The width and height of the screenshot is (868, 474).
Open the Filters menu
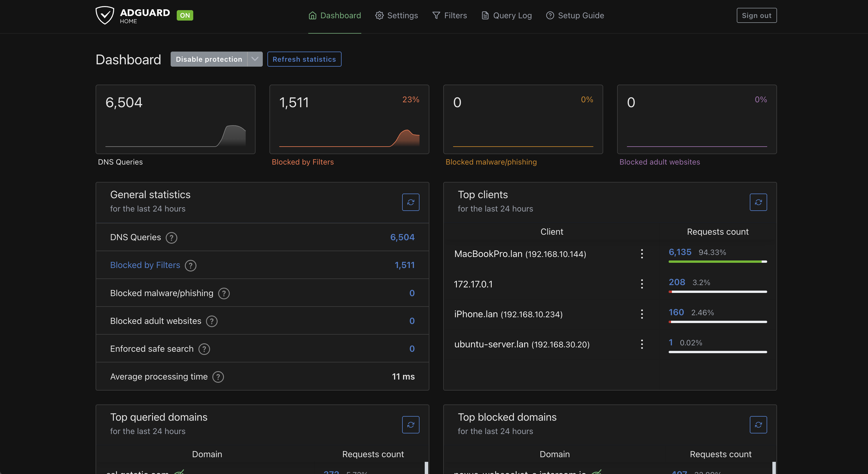coord(450,15)
